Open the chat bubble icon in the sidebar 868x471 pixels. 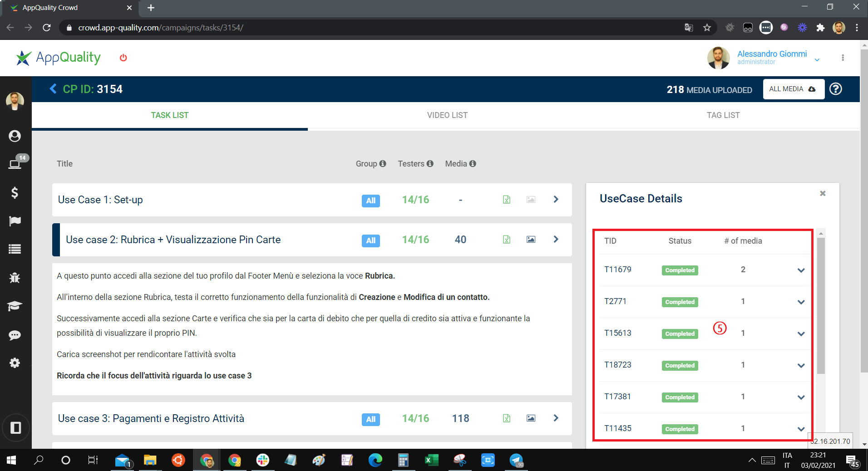tap(15, 335)
